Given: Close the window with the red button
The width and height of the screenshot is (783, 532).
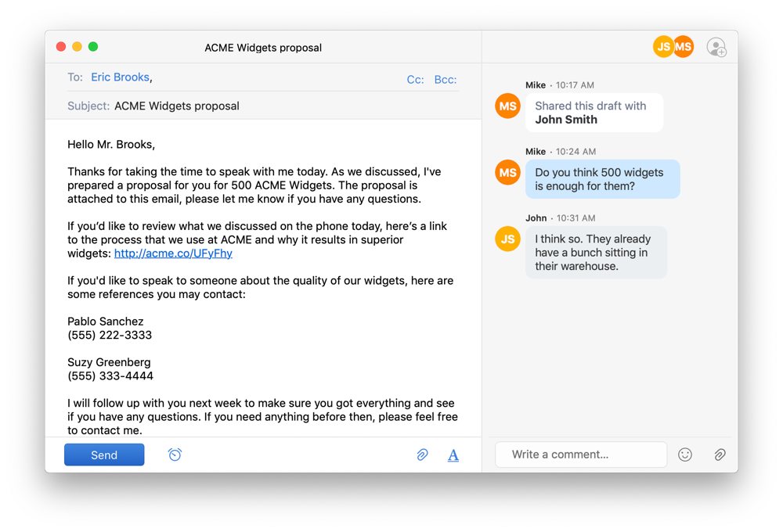Looking at the screenshot, I should pyautogui.click(x=61, y=46).
